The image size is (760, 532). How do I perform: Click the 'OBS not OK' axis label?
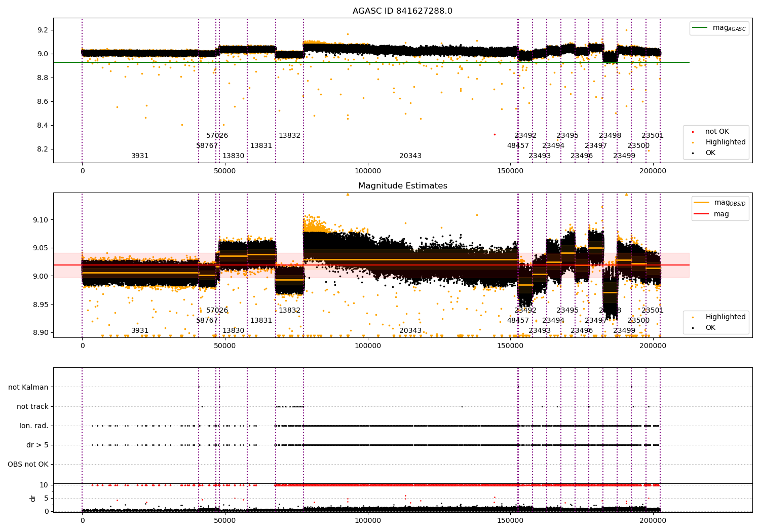pyautogui.click(x=28, y=464)
